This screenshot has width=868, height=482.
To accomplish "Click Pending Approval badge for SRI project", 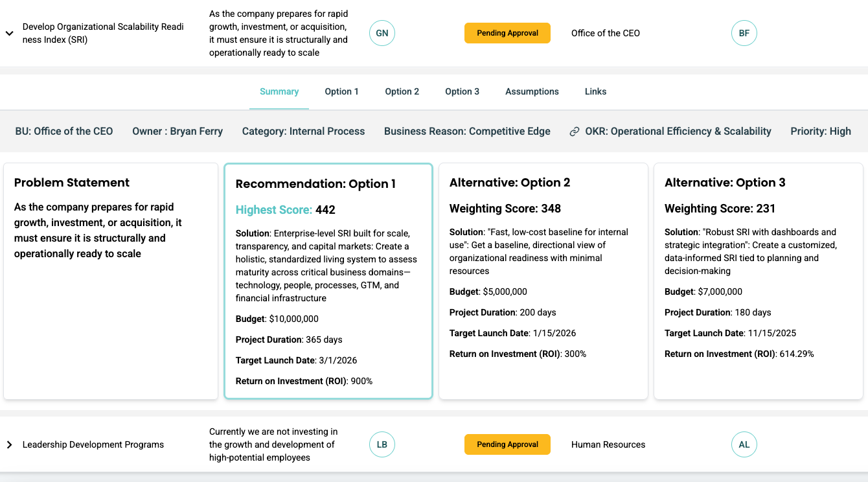I will pos(507,33).
